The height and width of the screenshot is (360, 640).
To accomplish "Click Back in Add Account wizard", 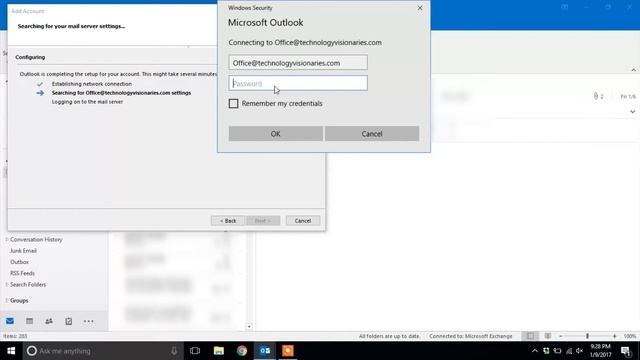I will coord(228,221).
